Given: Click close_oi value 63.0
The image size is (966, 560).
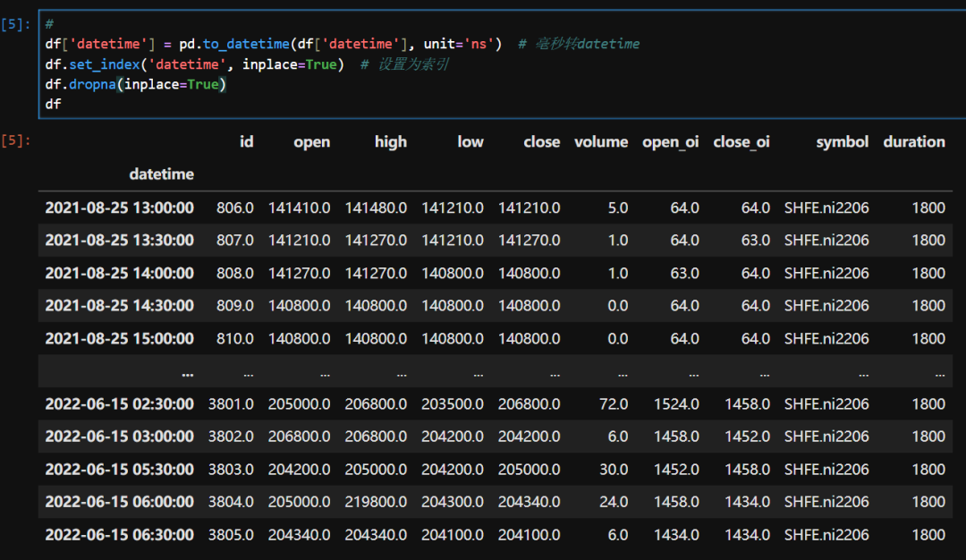Looking at the screenshot, I should click(x=755, y=241).
